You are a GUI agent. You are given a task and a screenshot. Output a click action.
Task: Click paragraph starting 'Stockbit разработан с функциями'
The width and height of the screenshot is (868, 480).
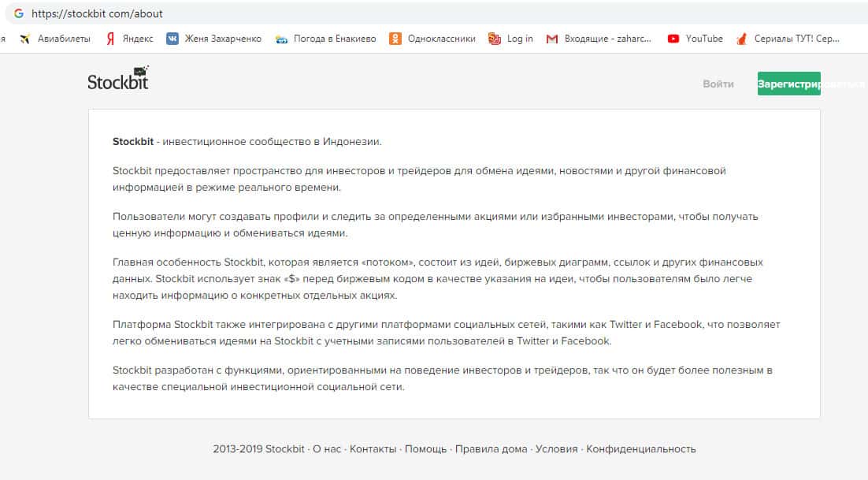443,378
